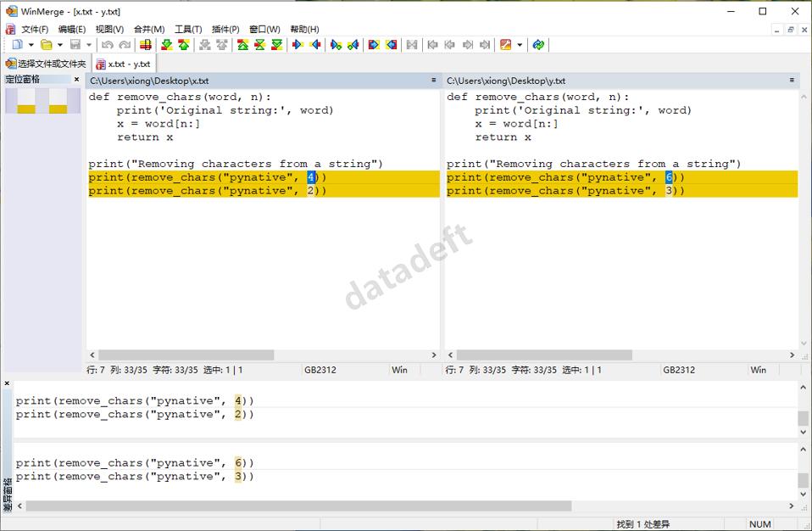Open the 窗口(W) menu

264,30
